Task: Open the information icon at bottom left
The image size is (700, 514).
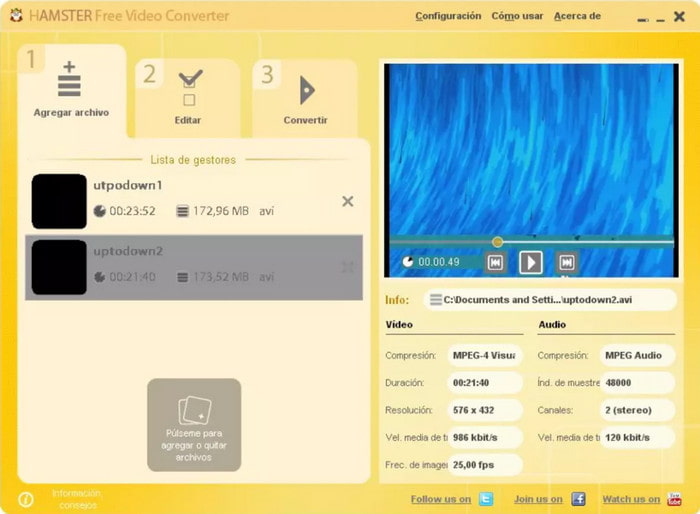Action: 26,499
